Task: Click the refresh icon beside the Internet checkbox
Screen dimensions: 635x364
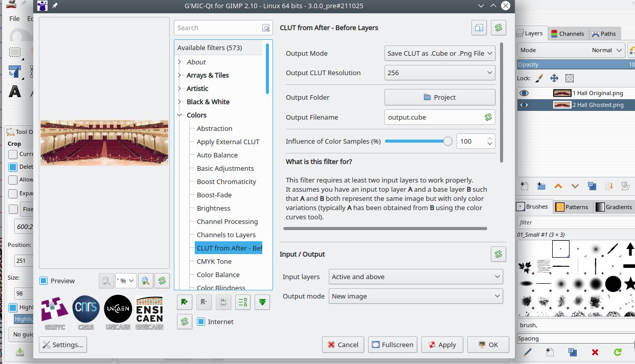Action: pos(185,322)
